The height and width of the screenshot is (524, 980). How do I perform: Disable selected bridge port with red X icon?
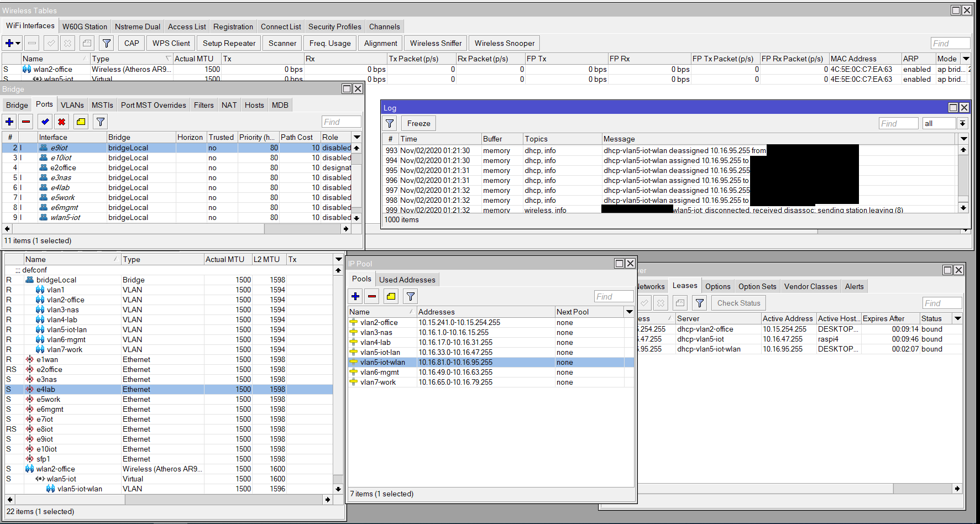(x=62, y=122)
